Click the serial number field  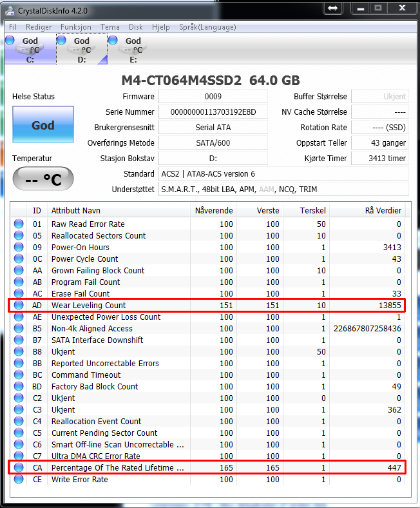tap(213, 112)
